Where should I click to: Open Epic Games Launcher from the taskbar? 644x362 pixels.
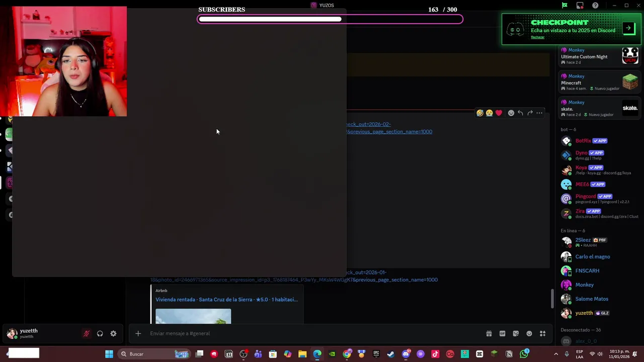pos(376,354)
